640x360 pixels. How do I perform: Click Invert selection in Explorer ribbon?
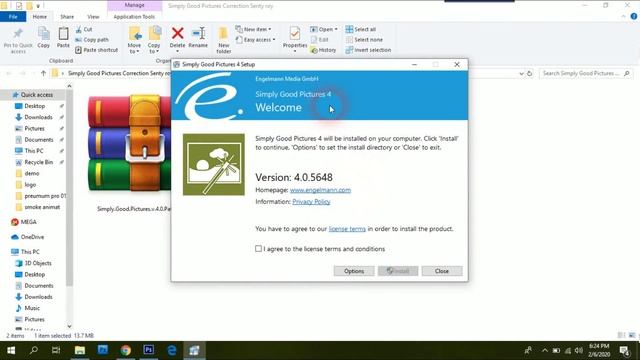click(x=368, y=50)
